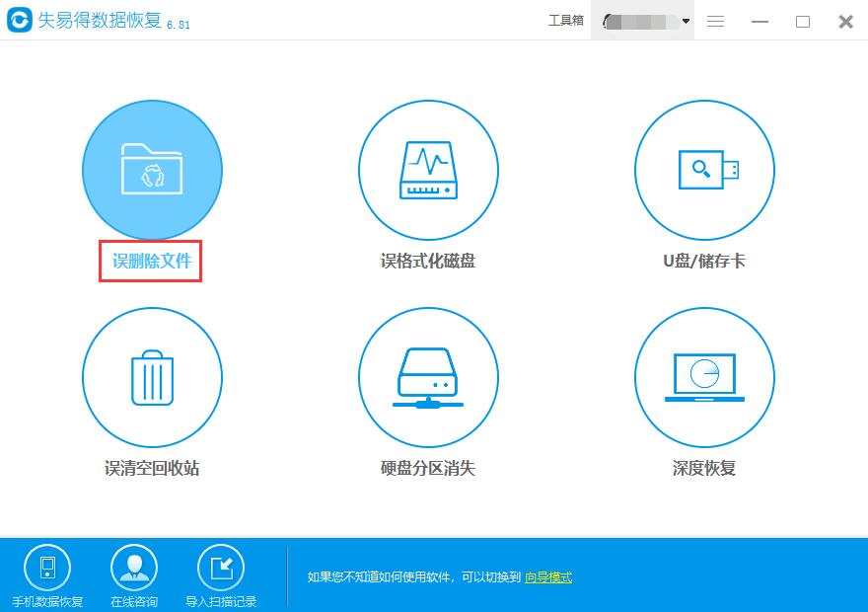
Task: Select 误格式化磁盘 recovery mode
Action: pyautogui.click(x=428, y=170)
